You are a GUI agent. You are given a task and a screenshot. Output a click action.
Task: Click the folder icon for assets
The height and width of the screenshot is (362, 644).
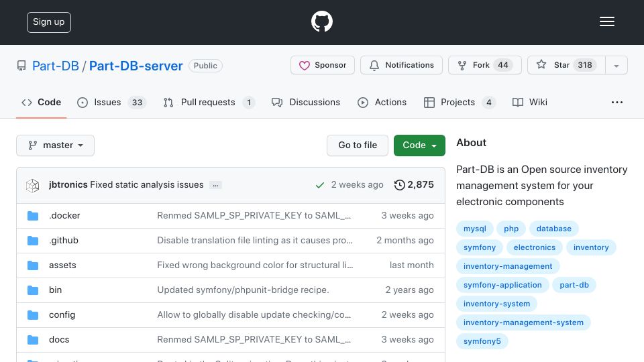click(x=33, y=265)
